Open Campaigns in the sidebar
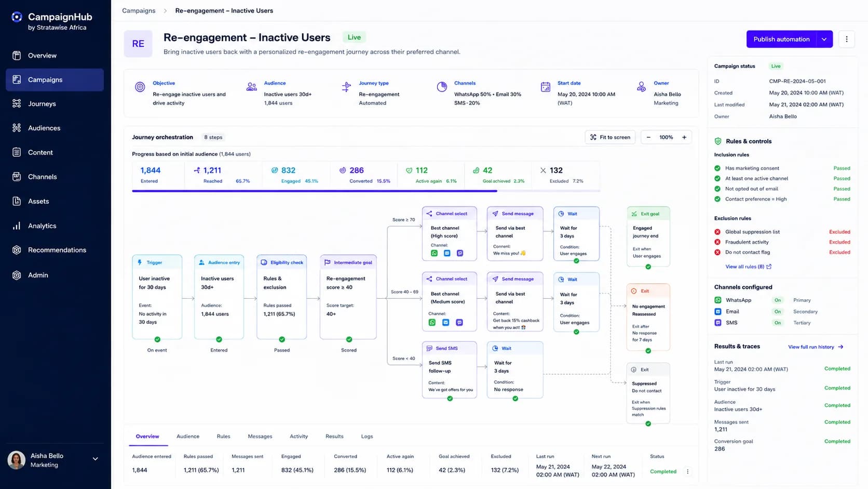This screenshot has height=489, width=868. click(55, 80)
